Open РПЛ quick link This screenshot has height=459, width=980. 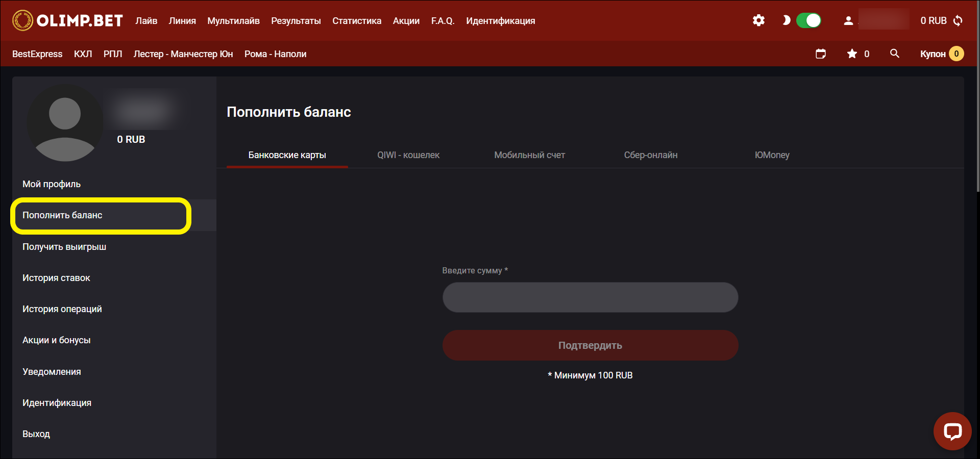[113, 54]
